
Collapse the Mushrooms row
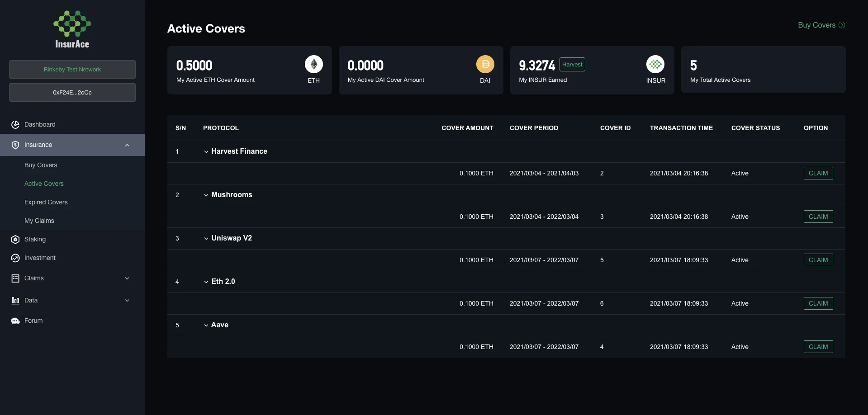click(x=206, y=195)
